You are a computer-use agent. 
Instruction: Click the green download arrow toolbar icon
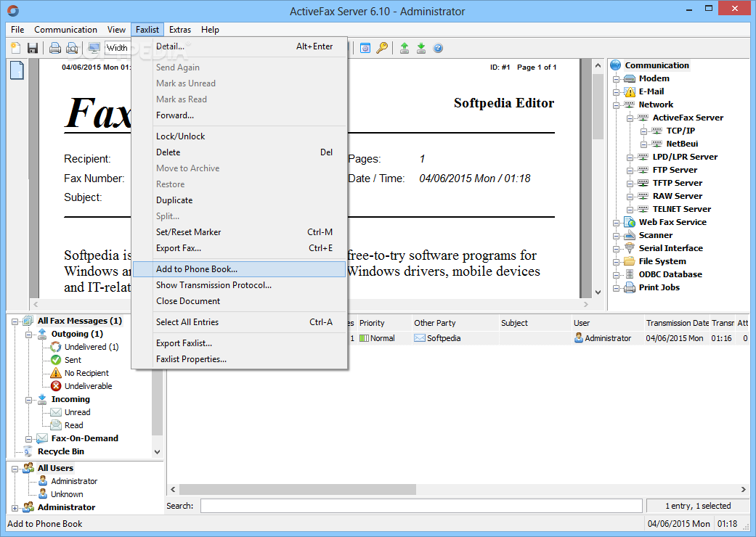[421, 48]
